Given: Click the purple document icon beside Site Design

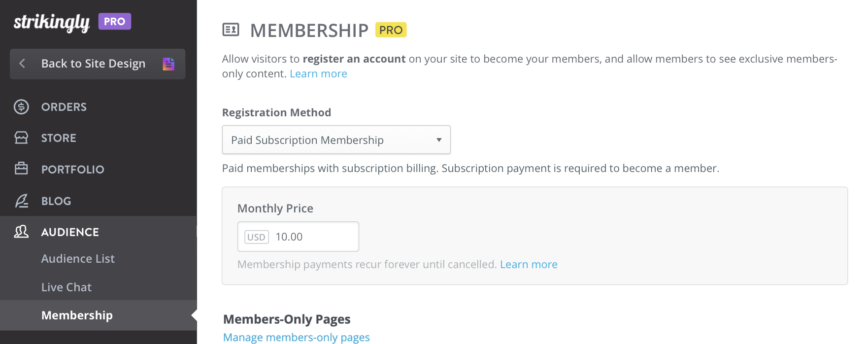Looking at the screenshot, I should pyautogui.click(x=168, y=64).
